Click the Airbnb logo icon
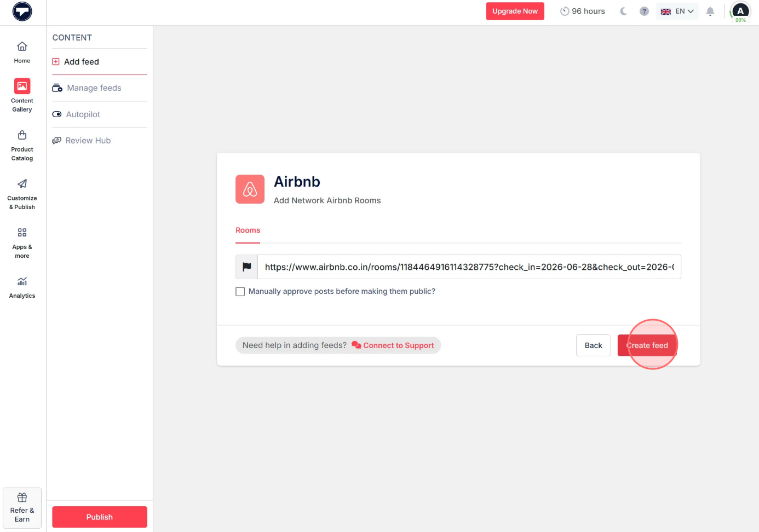This screenshot has width=759, height=532. [250, 189]
